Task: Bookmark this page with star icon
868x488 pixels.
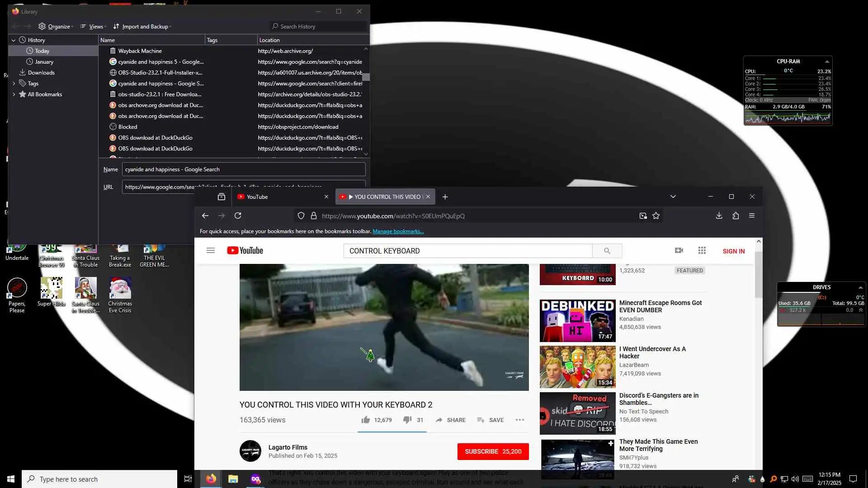Action: tap(656, 216)
